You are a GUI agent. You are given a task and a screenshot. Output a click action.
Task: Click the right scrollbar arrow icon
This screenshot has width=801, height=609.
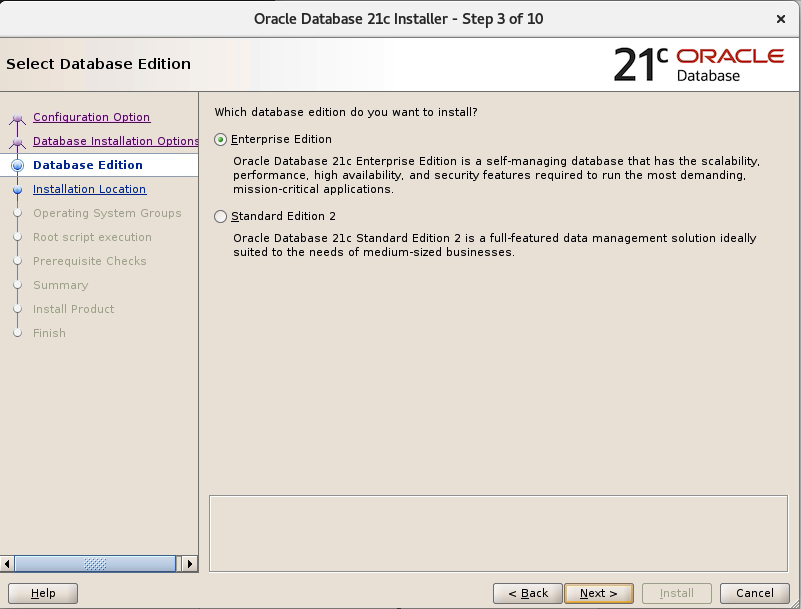189,563
